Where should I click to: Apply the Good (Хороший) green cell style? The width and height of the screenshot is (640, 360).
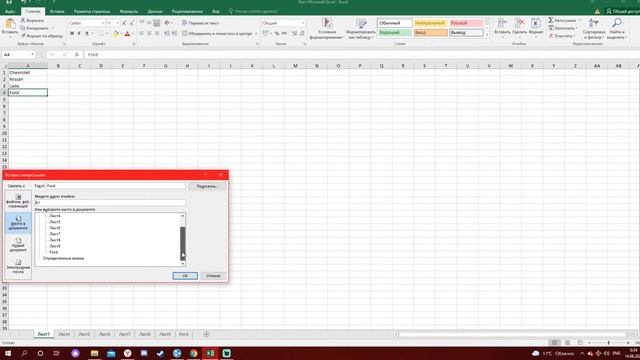click(x=395, y=32)
